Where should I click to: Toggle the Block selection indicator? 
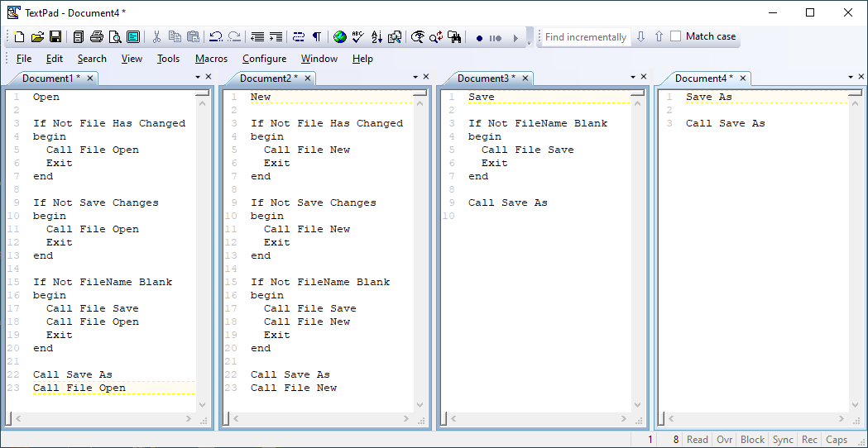click(x=752, y=440)
